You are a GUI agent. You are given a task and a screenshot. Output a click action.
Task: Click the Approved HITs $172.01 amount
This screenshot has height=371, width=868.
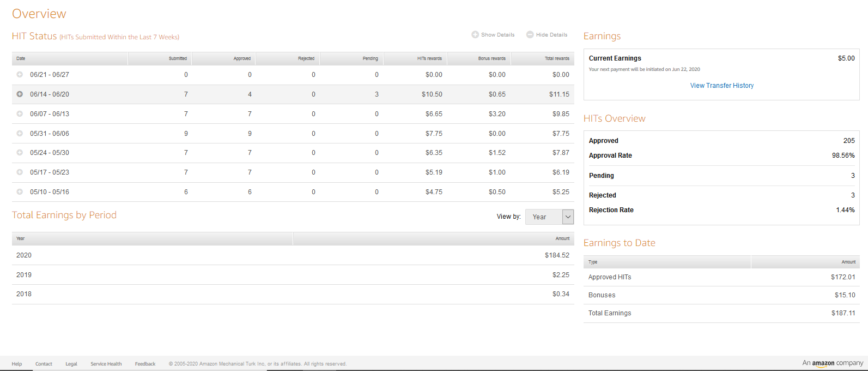(x=843, y=277)
